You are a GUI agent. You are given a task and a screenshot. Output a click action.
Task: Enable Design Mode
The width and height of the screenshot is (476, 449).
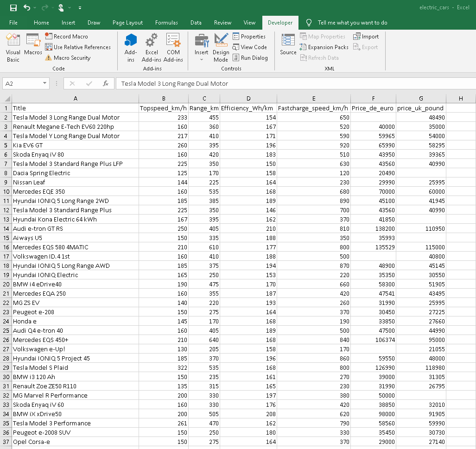(221, 46)
